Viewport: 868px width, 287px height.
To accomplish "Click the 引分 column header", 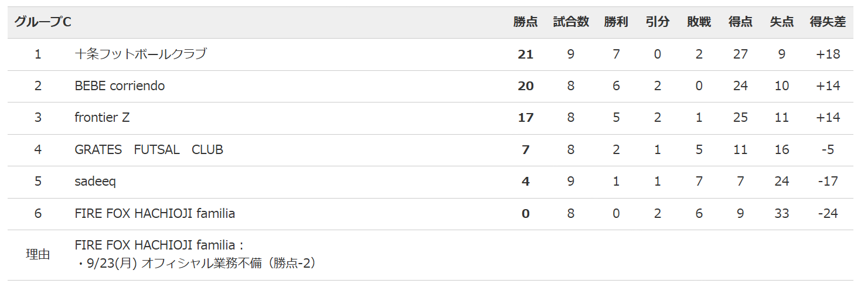I will point(658,22).
